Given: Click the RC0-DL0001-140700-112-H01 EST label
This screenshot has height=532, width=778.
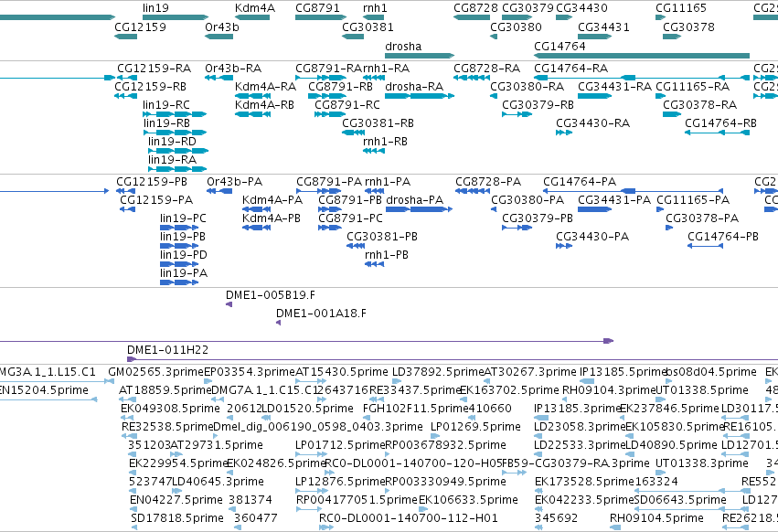Looking at the screenshot, I should pyautogui.click(x=409, y=518).
